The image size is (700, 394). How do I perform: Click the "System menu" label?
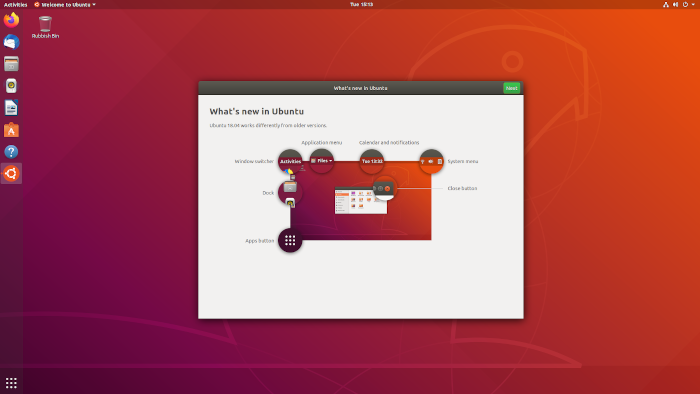[x=462, y=161]
